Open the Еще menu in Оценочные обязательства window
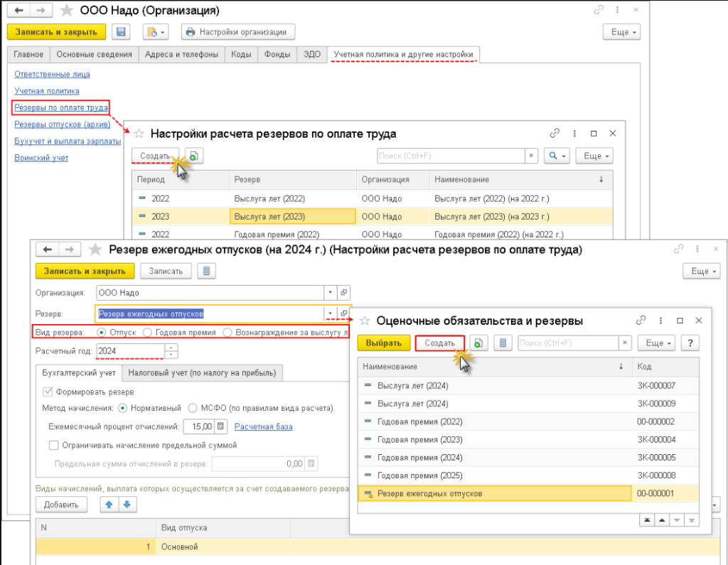728x565 pixels. pos(655,343)
